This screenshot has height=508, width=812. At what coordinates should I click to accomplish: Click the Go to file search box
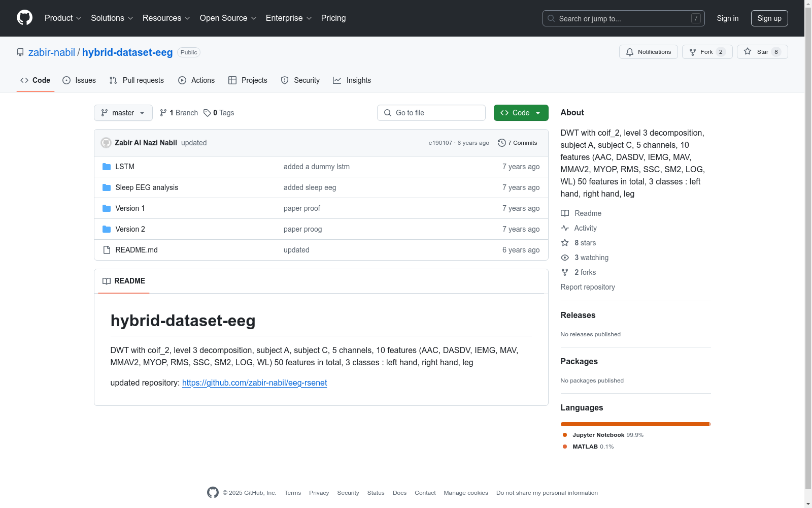pyautogui.click(x=431, y=113)
